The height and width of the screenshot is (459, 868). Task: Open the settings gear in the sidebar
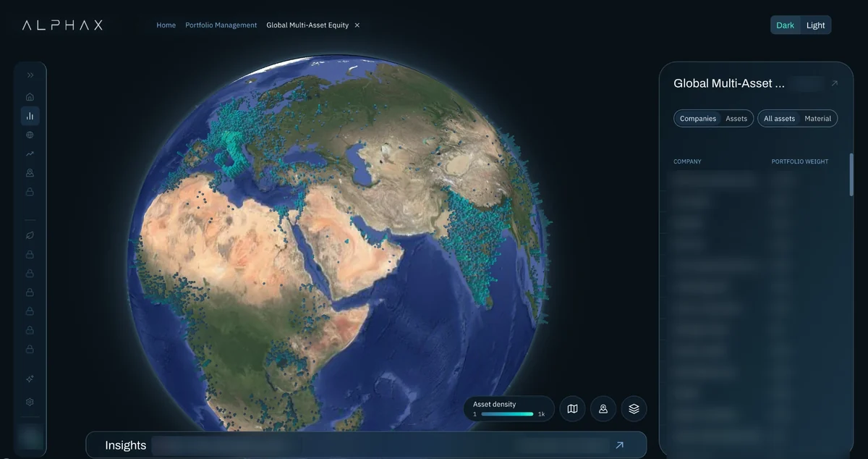click(30, 402)
